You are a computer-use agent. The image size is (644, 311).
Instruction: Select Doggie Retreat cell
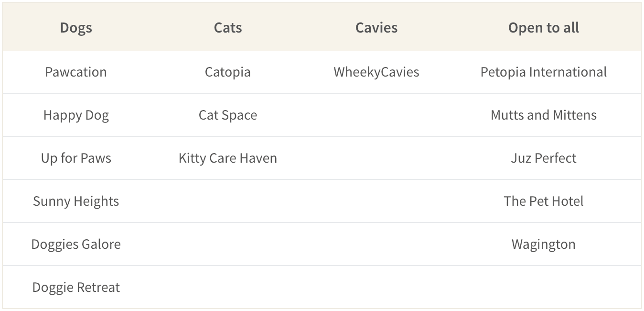tap(76, 287)
